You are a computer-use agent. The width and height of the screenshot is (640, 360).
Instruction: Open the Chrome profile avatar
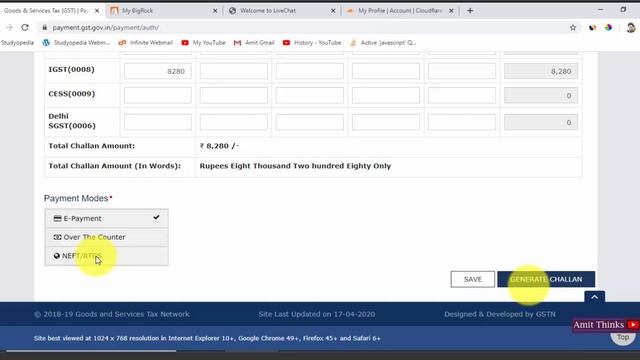[x=631, y=27]
